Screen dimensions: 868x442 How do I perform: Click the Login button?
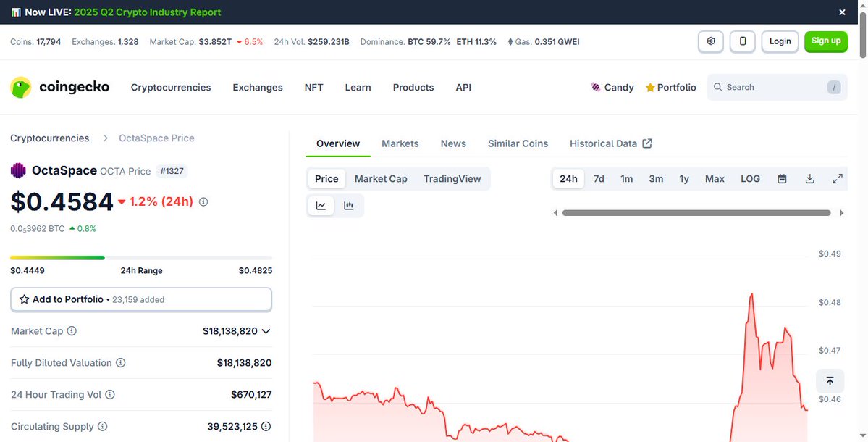tap(780, 41)
